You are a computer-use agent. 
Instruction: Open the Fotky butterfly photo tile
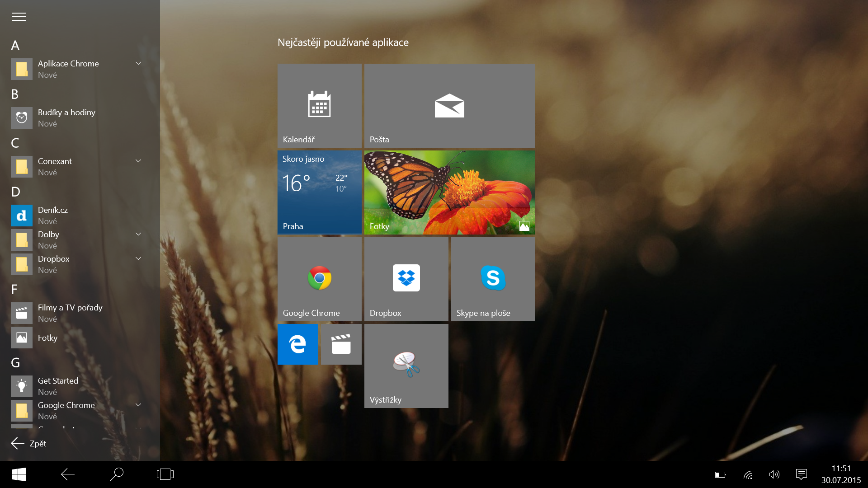(449, 192)
